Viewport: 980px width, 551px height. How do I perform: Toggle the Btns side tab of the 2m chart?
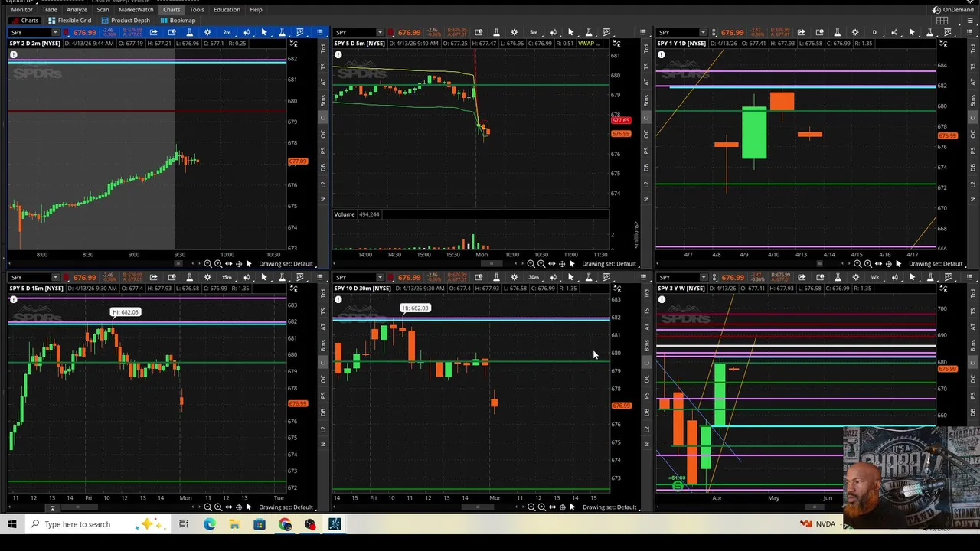click(323, 99)
